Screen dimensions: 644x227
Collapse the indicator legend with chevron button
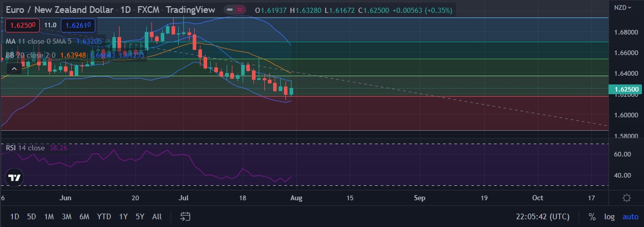coord(14,68)
